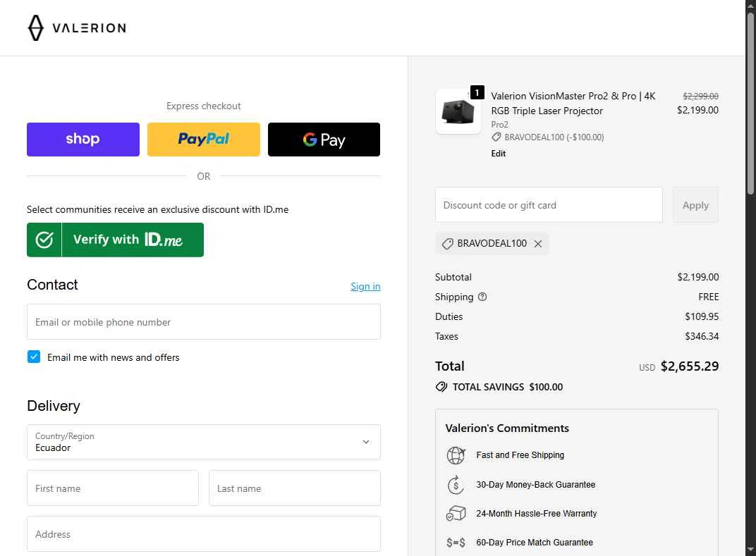Click the Discount code or gift card field

tap(549, 205)
